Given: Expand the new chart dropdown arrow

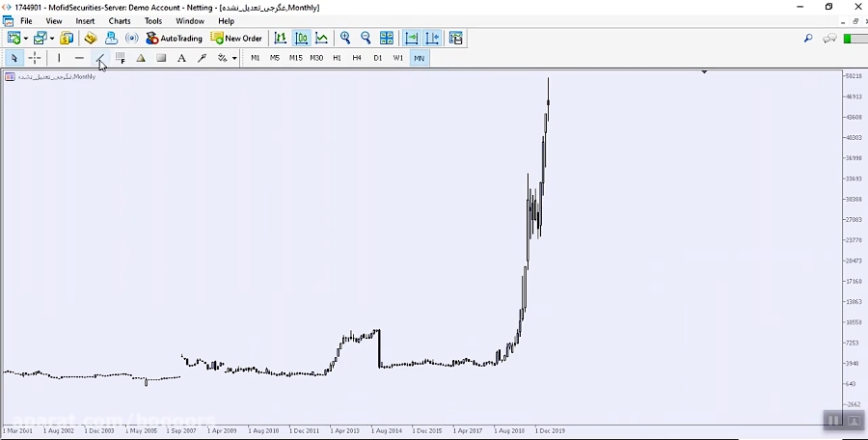Looking at the screenshot, I should (x=26, y=39).
